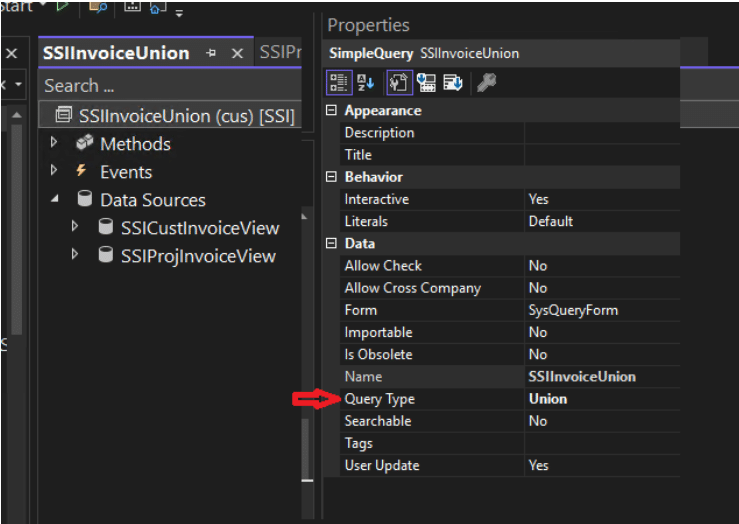Close the SSIInvoiceUnion tab
739x524 pixels.
point(237,53)
